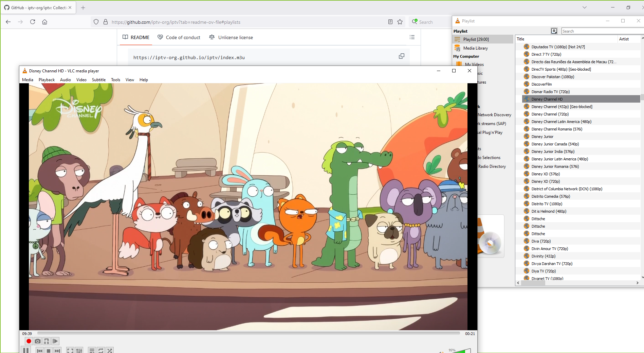Toggle random shuffle playback
Screen dimensions: 644x353
tap(110, 351)
